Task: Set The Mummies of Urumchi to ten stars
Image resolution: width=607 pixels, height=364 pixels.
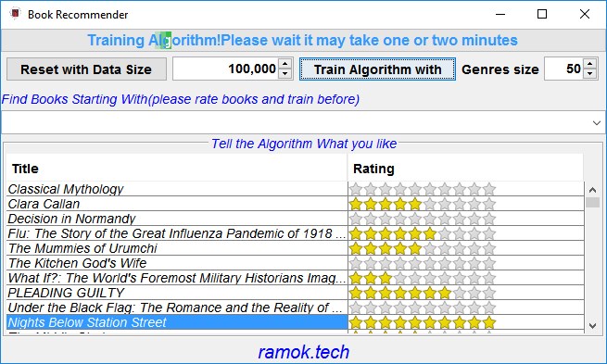Action: (489, 249)
